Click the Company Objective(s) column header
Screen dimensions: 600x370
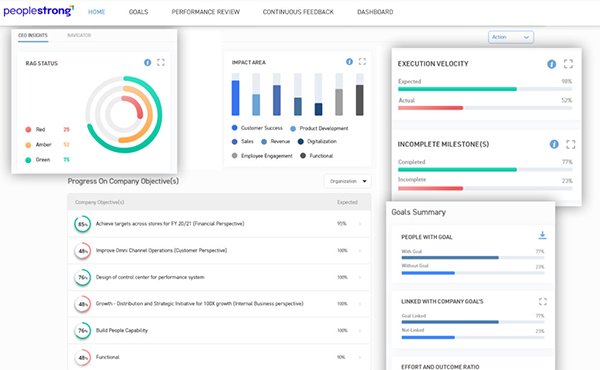pos(99,202)
